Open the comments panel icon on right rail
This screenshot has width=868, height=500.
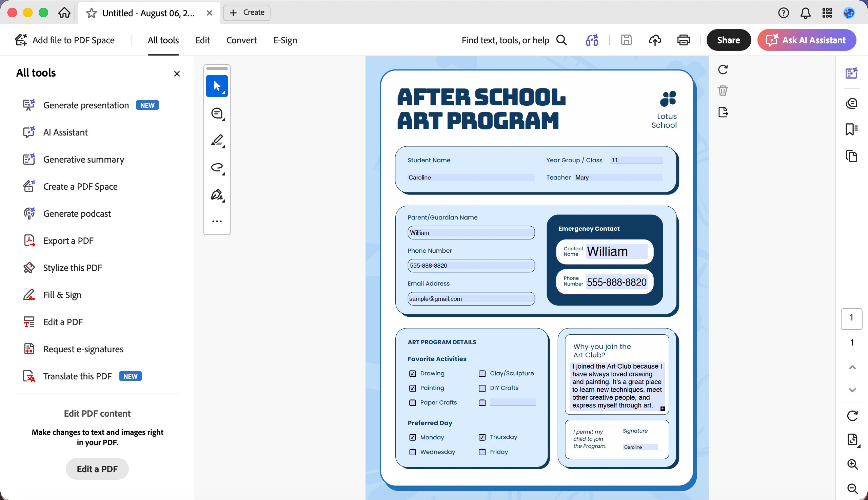(x=851, y=103)
